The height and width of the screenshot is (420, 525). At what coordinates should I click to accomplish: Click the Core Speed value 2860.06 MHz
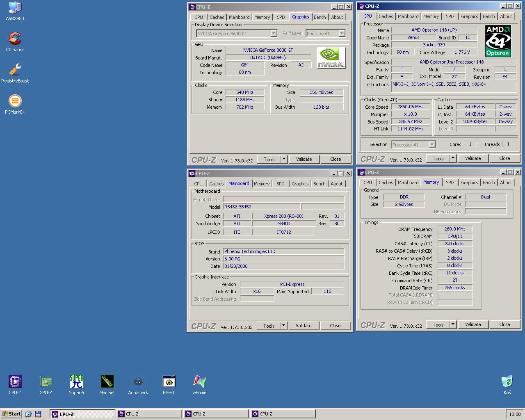[411, 107]
